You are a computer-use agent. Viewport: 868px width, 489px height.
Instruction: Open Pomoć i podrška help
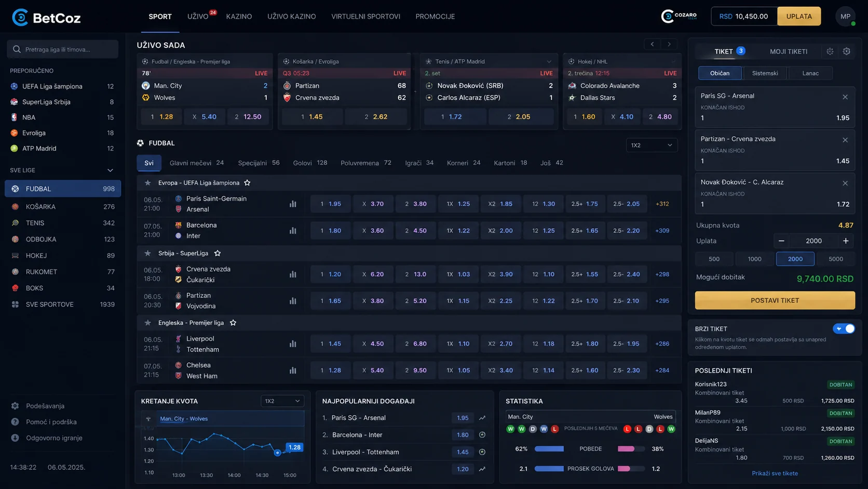click(51, 422)
